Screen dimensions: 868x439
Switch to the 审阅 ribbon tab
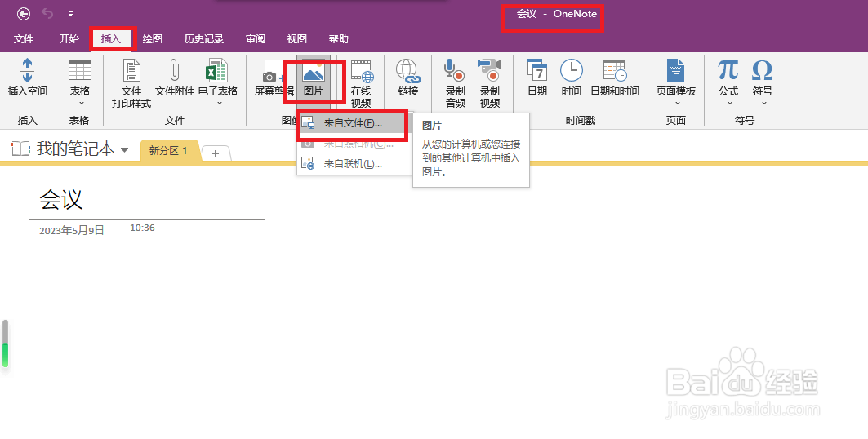coord(256,38)
